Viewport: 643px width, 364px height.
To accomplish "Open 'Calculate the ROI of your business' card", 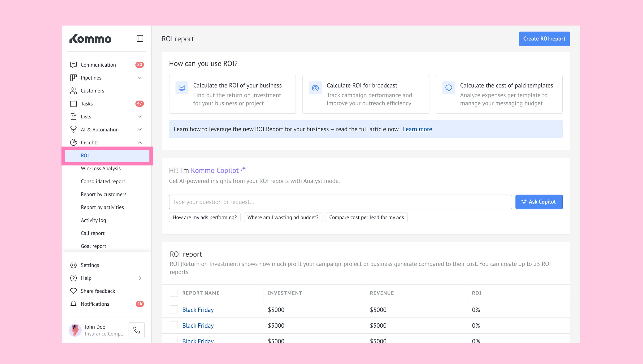I will (232, 94).
